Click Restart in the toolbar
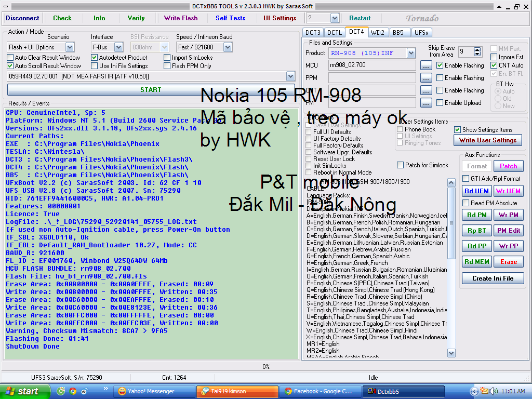The height and width of the screenshot is (399, 532). [360, 18]
